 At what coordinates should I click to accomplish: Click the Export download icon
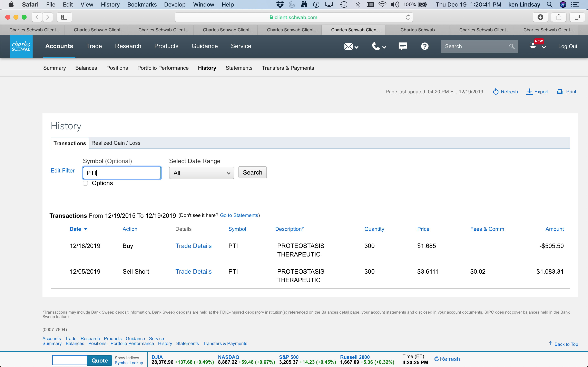(x=529, y=92)
